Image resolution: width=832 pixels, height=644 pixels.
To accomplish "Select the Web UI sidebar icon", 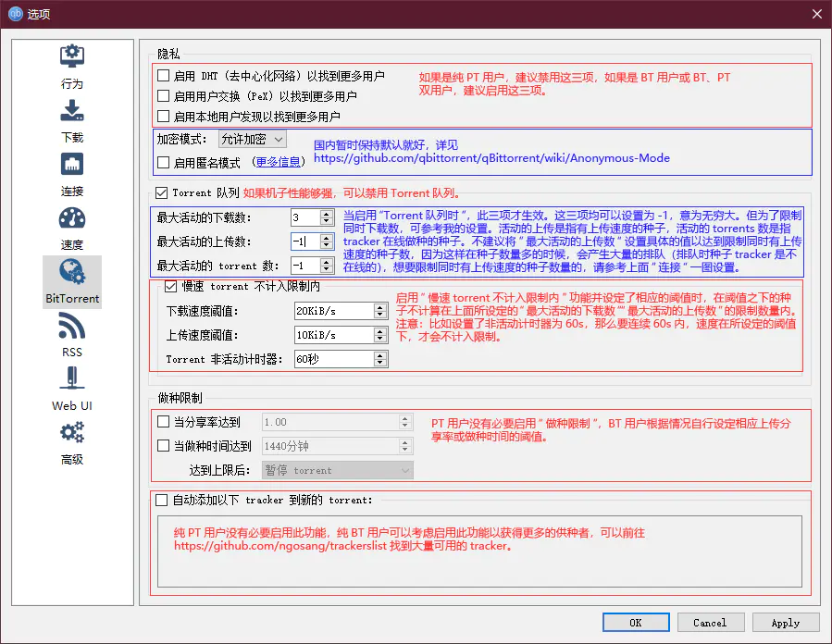I will tap(72, 379).
